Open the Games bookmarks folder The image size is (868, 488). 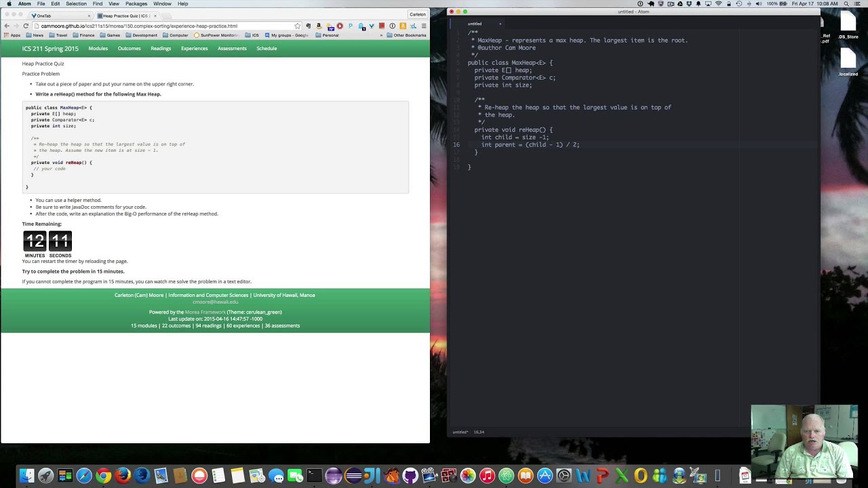(x=110, y=35)
